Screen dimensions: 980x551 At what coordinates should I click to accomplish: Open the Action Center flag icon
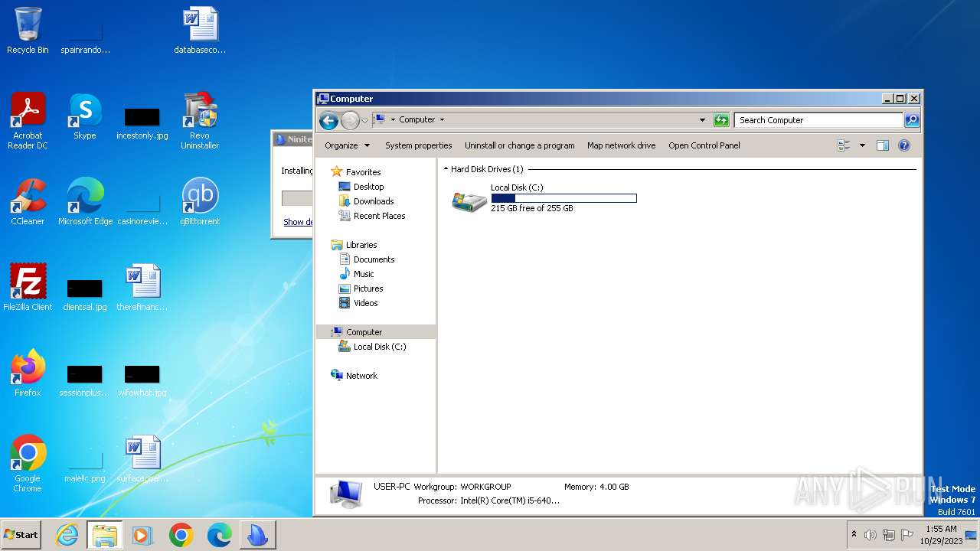[x=907, y=535]
